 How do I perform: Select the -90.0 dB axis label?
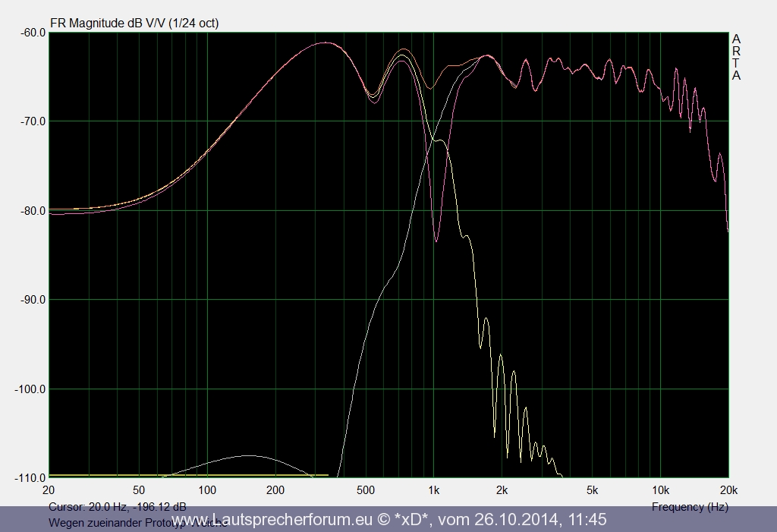(31, 300)
